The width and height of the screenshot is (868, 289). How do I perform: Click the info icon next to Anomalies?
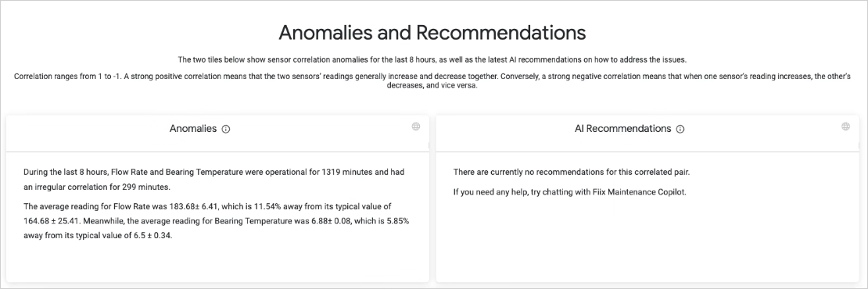226,130
